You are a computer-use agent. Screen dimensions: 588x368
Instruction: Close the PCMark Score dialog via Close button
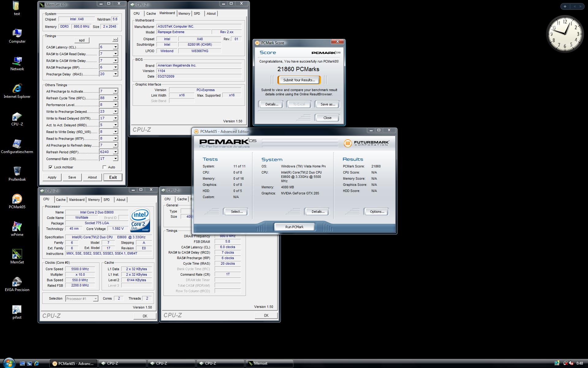click(x=327, y=118)
